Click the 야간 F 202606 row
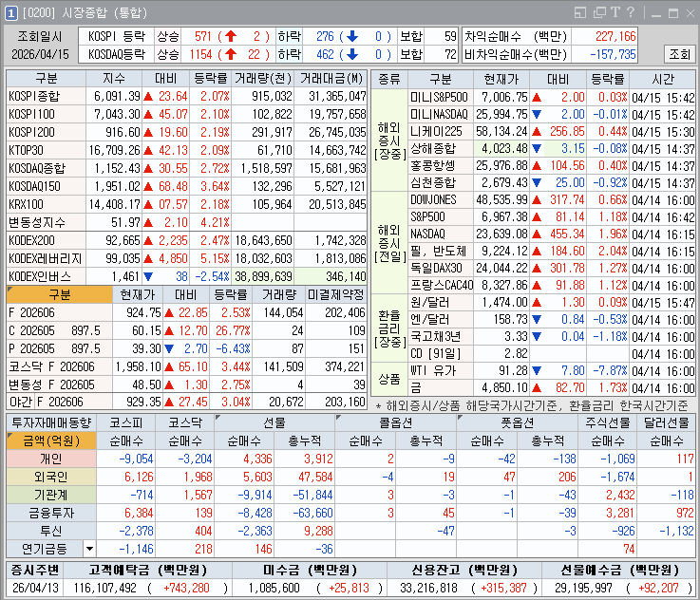 click(186, 402)
